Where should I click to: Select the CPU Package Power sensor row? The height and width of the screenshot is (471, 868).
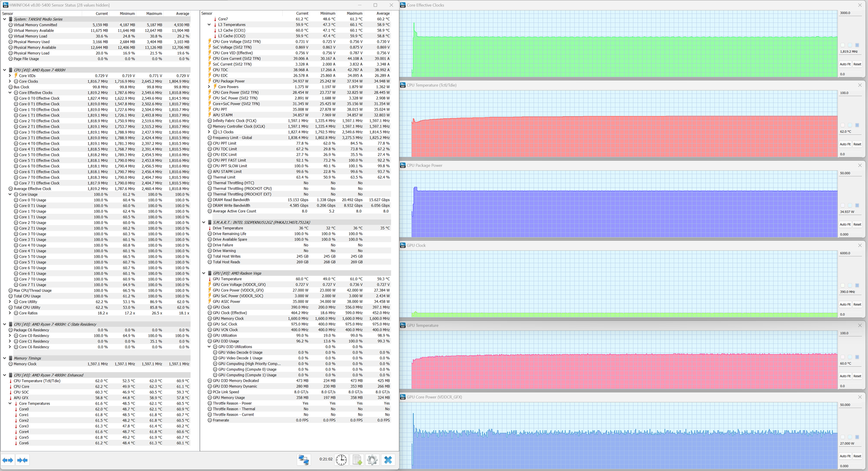tap(229, 81)
